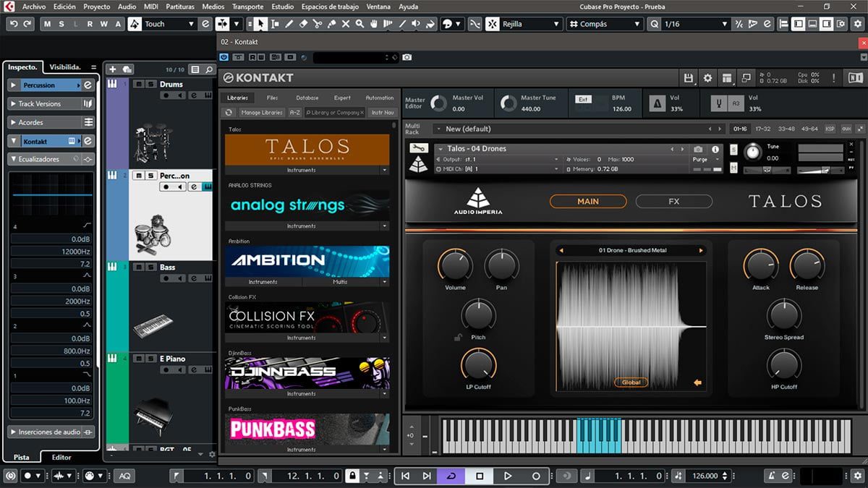Take a snapshot with the camera icon
868x488 pixels.
[699, 149]
